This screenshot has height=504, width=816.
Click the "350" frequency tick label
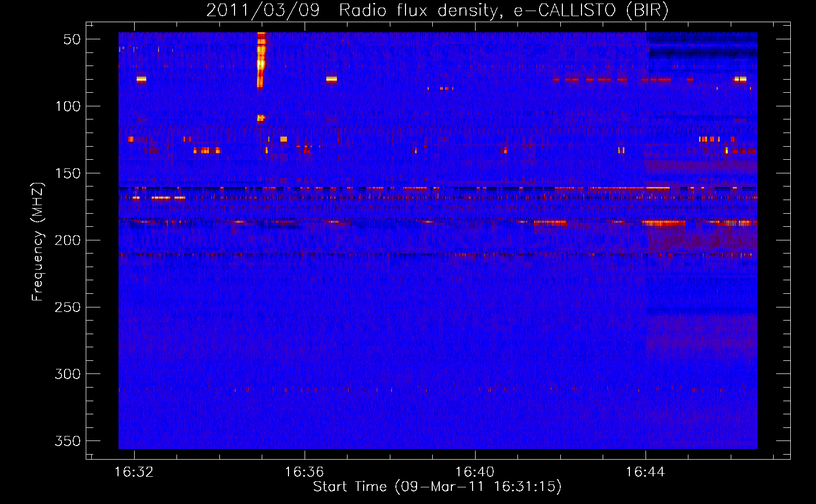[x=68, y=441]
